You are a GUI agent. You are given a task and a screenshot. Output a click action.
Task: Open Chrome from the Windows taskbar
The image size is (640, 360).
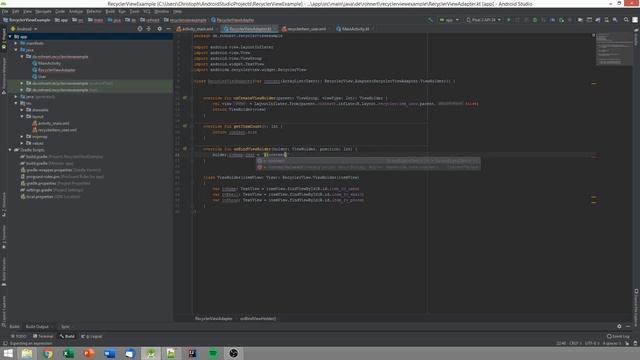click(48, 353)
